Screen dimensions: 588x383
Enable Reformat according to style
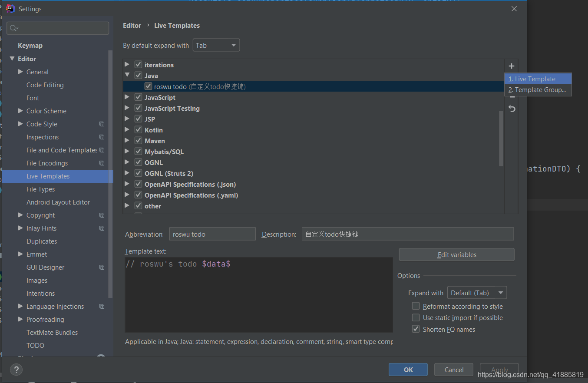click(416, 306)
